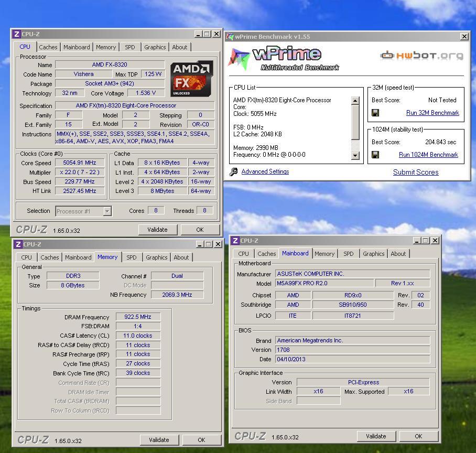Click the Z icon in Memory window title bar

[18, 244]
